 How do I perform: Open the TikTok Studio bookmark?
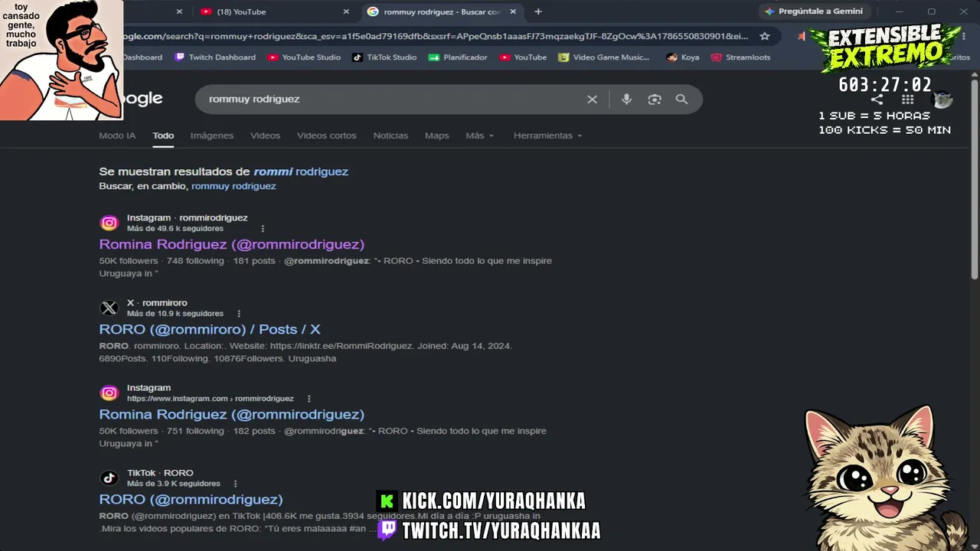[384, 57]
